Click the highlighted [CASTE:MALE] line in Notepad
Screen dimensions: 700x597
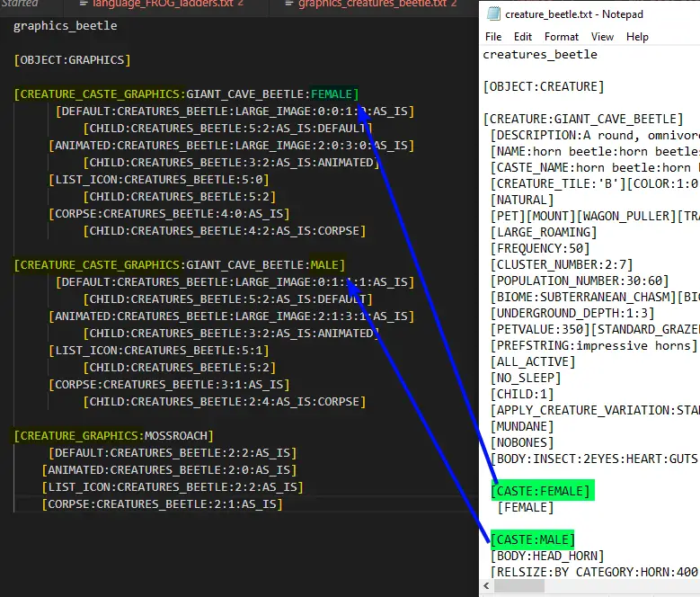point(532,539)
